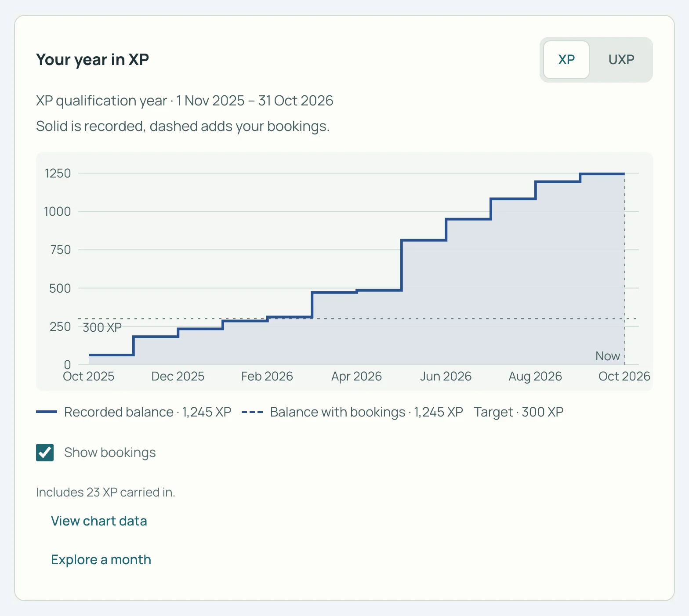The image size is (689, 616).
Task: Click the Solid is recorded description text
Action: pyautogui.click(x=183, y=126)
